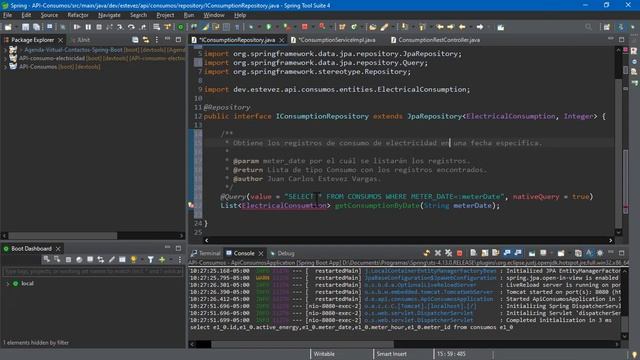Click the Terminate debug toolbar icon
This screenshot has width=640, height=360.
tap(99, 27)
